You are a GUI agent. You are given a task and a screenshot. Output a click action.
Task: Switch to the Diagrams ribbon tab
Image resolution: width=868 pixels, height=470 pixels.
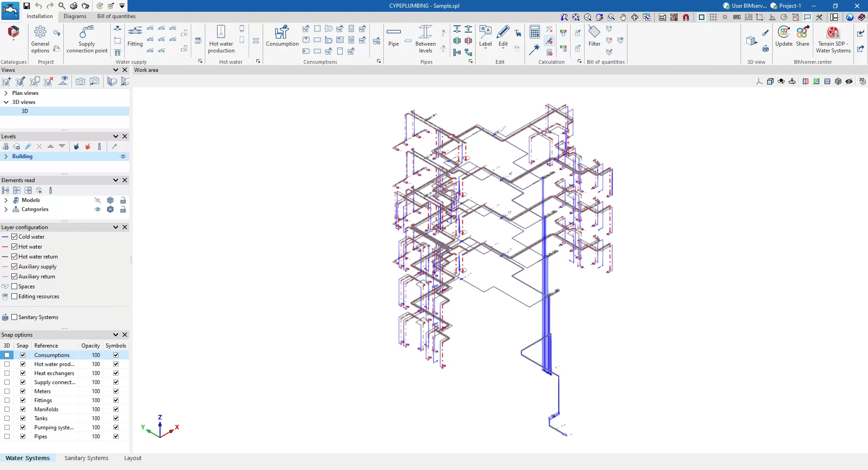[x=75, y=16]
